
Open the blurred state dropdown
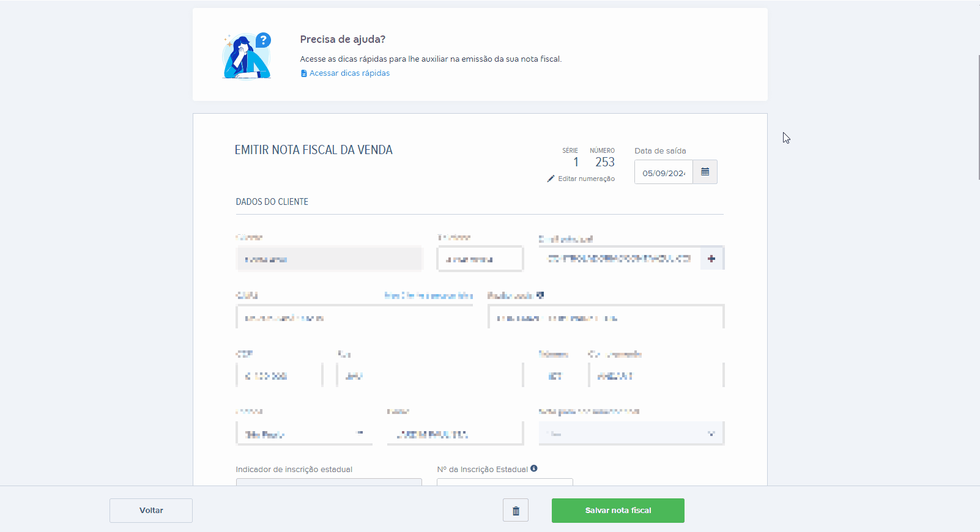[x=304, y=434]
